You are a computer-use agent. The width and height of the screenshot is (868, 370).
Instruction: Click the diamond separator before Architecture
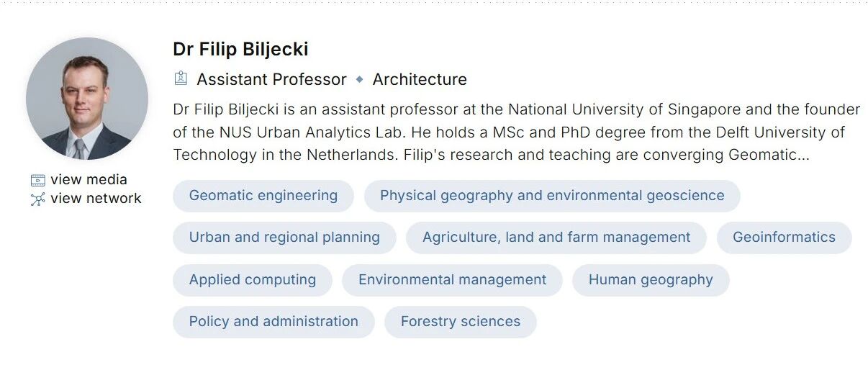tap(360, 79)
